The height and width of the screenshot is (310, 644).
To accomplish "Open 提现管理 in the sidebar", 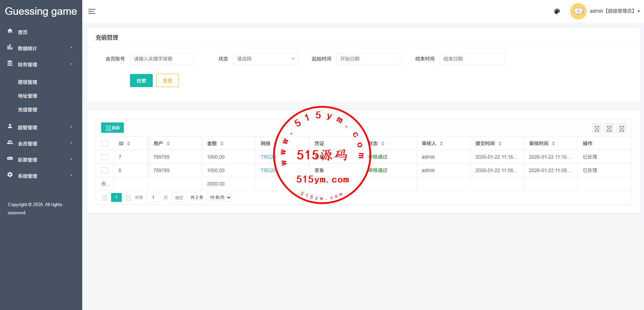I will tap(28, 82).
